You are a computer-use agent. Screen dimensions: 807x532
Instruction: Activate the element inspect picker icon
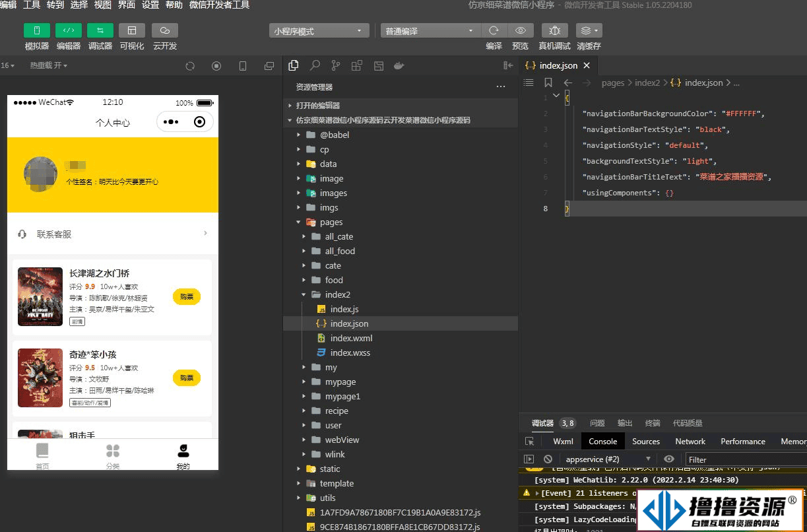click(x=529, y=442)
